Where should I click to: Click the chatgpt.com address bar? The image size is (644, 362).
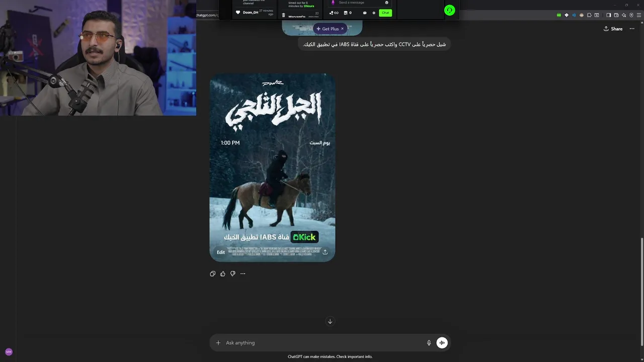(x=207, y=15)
